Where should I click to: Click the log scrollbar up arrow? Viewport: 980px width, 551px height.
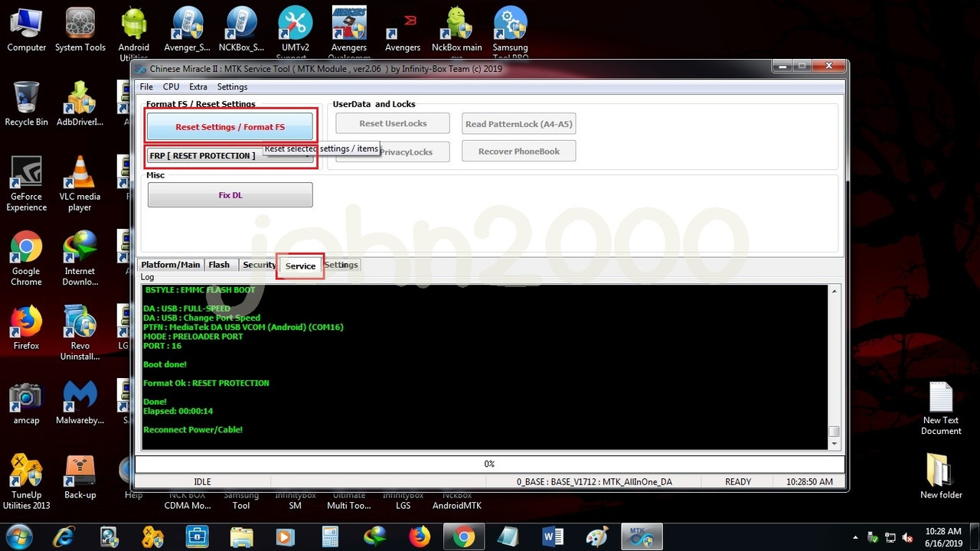point(835,292)
